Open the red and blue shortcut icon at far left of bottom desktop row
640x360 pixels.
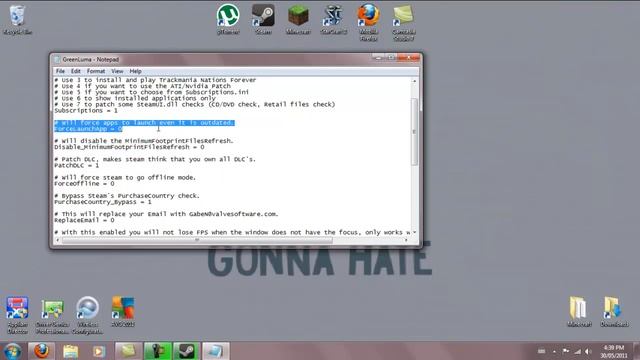(17, 315)
